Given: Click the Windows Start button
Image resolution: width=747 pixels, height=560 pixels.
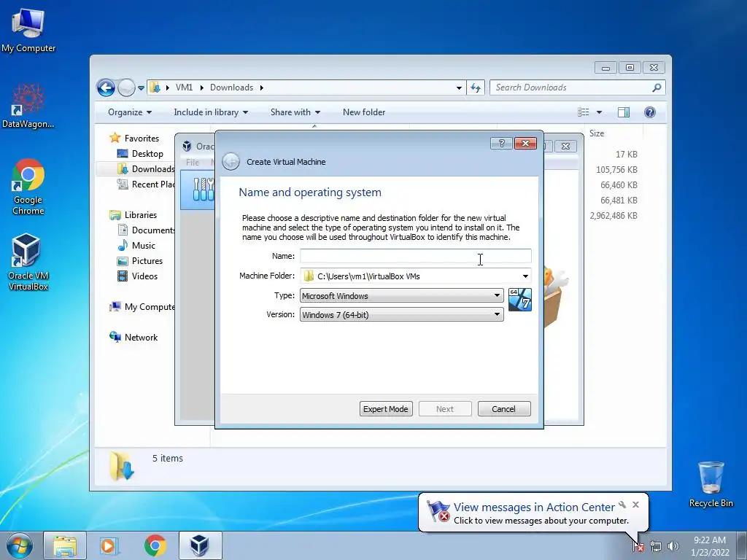Looking at the screenshot, I should [x=19, y=545].
